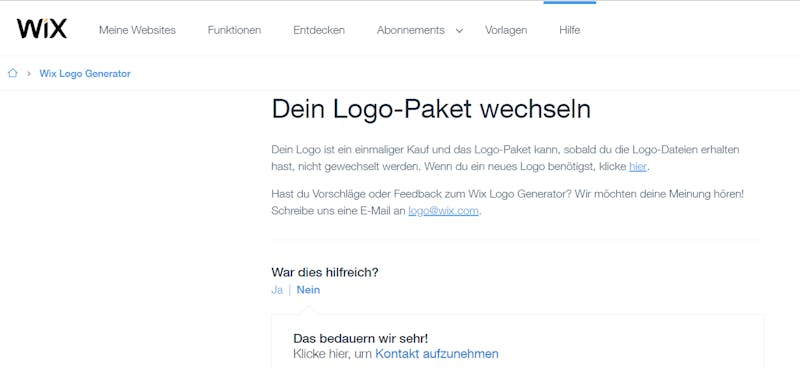The width and height of the screenshot is (800, 368).
Task: Click the heading Dein Logo-Paket wechseln
Action: (431, 110)
